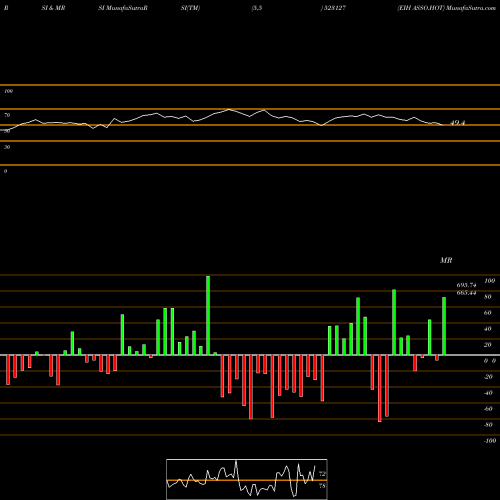Image resolution: width=500 pixels, height=500 pixels.
Task: Click value 72 in the mini chart
Action: [x=322, y=474]
